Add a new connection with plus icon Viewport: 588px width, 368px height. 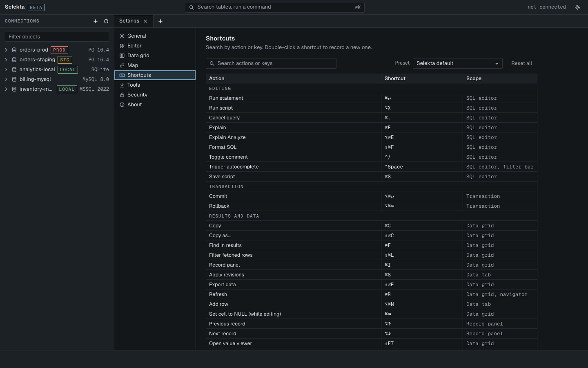96,21
